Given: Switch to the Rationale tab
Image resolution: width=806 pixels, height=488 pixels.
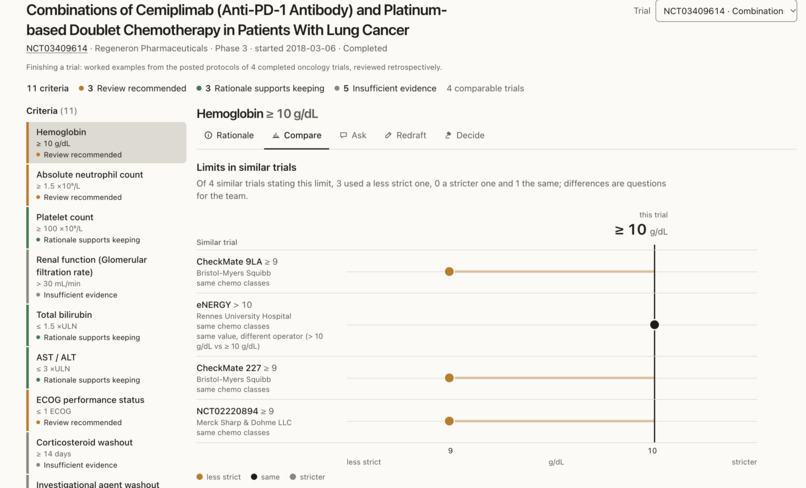Looking at the screenshot, I should coord(229,135).
